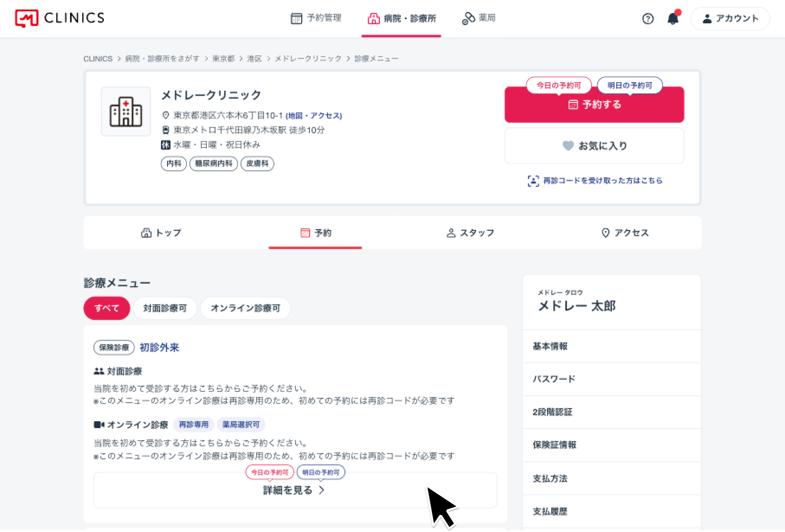Click the 明日の予約可 badge above 予約する
The width and height of the screenshot is (785, 532).
click(x=630, y=85)
